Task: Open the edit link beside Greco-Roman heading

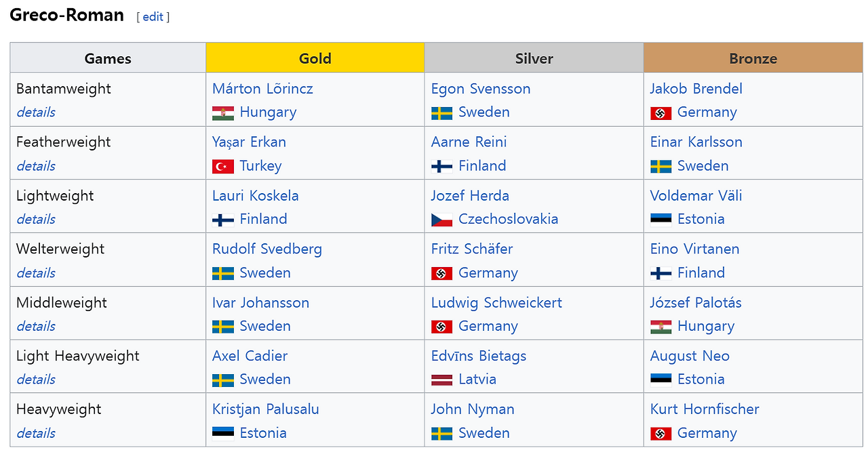Action: pyautogui.click(x=153, y=17)
